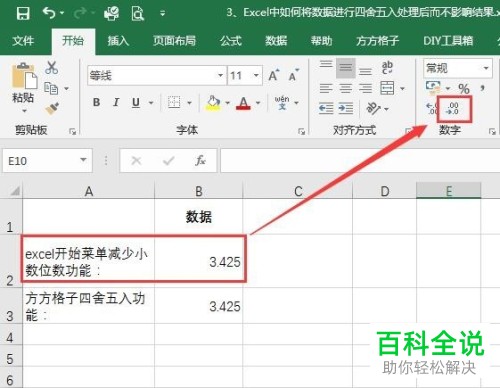The height and width of the screenshot is (388, 500).
Task: Open the Borders dropdown arrow
Action: click(x=189, y=103)
